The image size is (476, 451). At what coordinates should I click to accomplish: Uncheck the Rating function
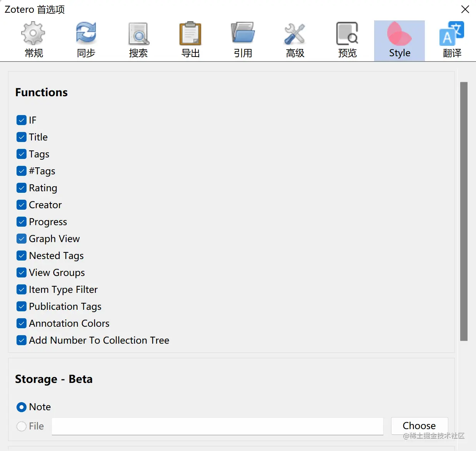(x=22, y=188)
